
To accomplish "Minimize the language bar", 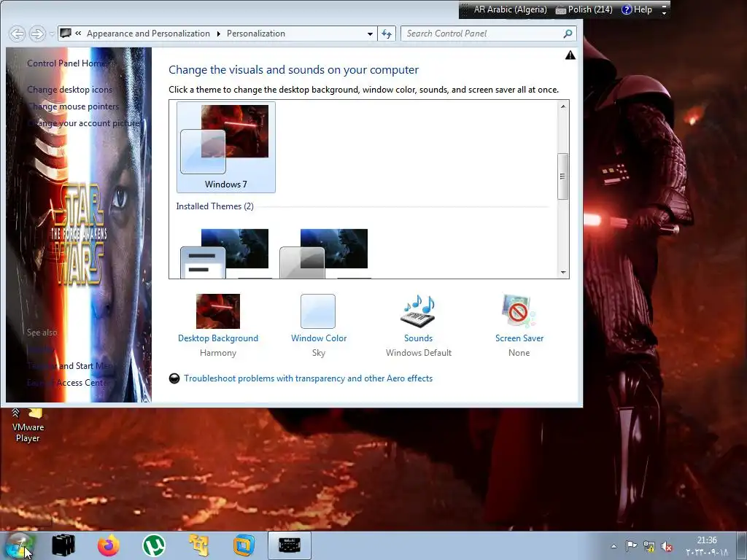I will click(664, 6).
